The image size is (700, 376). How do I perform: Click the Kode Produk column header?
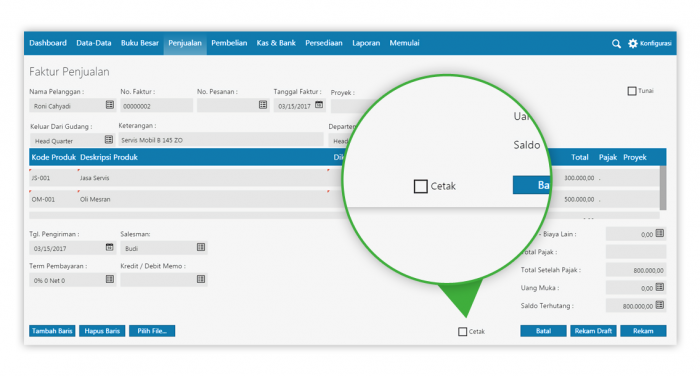tap(54, 157)
